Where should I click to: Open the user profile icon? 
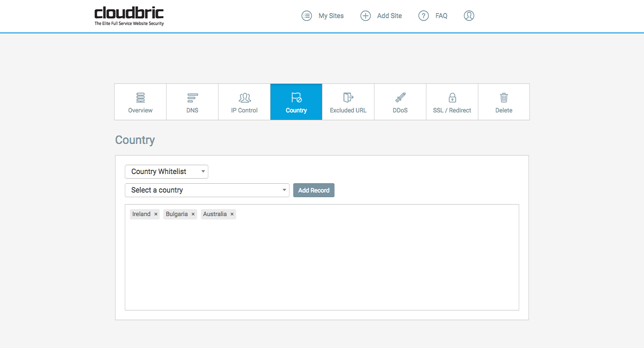click(469, 16)
